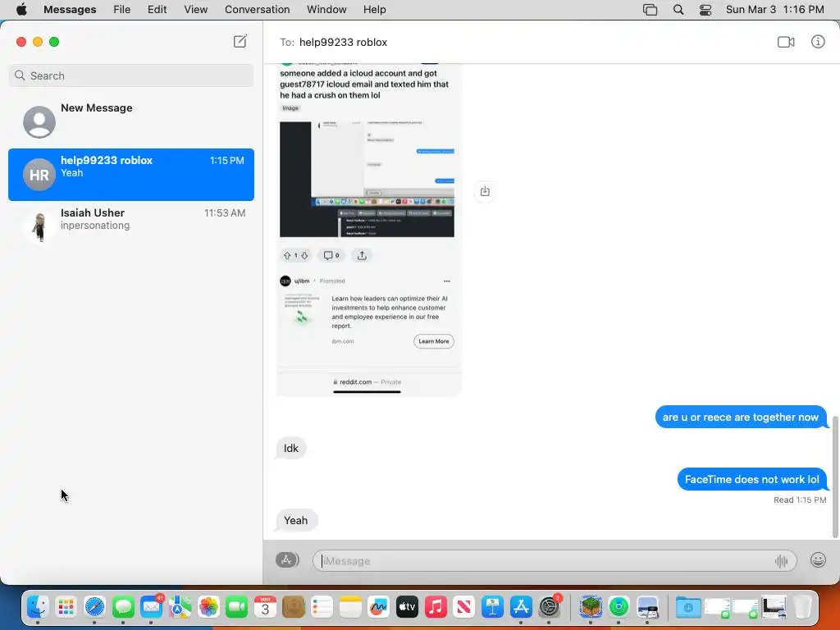
Task: Open the Help menu
Action: (x=374, y=10)
